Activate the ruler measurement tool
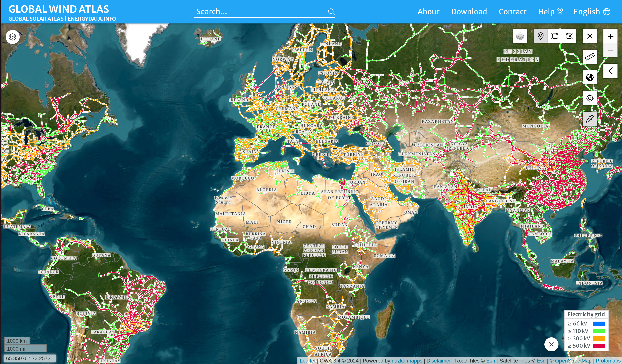The width and height of the screenshot is (622, 364). coord(590,57)
